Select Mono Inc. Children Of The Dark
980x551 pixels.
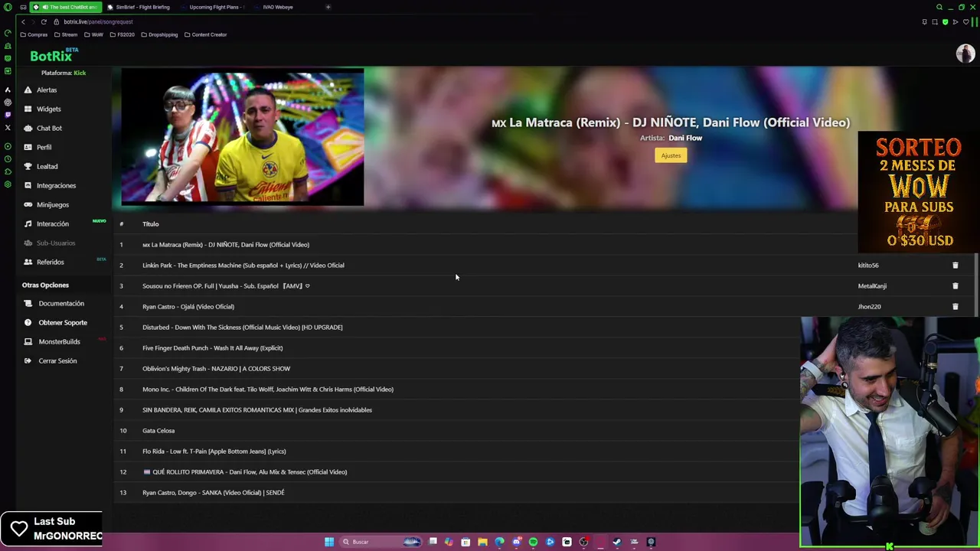pyautogui.click(x=458, y=389)
